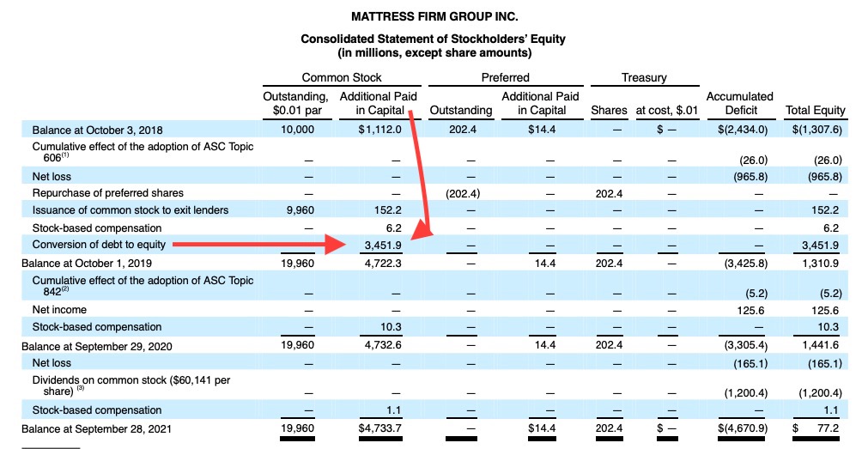Select the 'Accumulated Deficit' column header

[x=740, y=103]
